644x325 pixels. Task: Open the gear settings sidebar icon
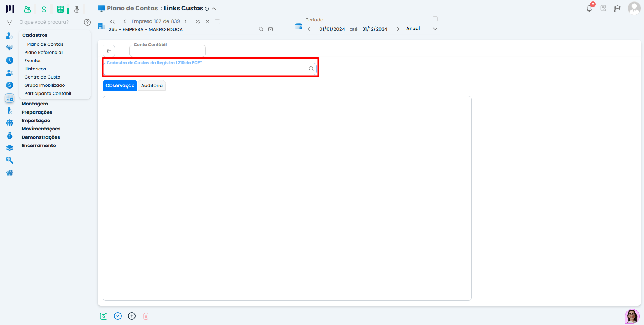pos(10,123)
